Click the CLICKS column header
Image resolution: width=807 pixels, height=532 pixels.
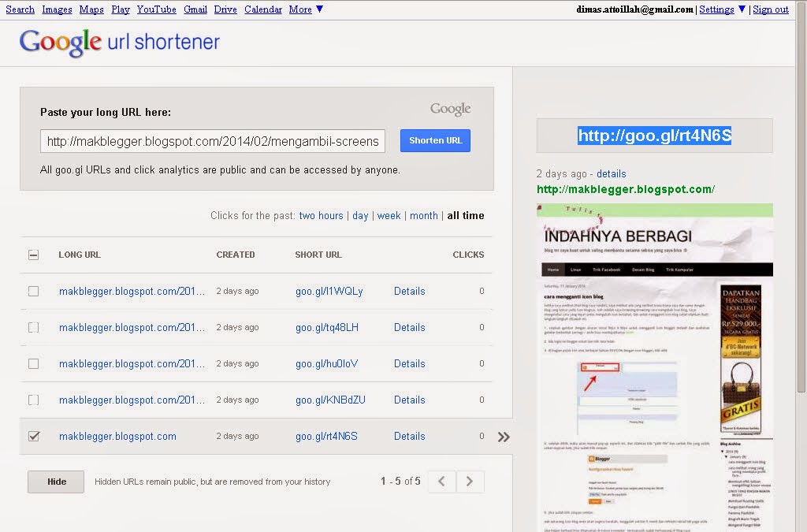coord(468,255)
